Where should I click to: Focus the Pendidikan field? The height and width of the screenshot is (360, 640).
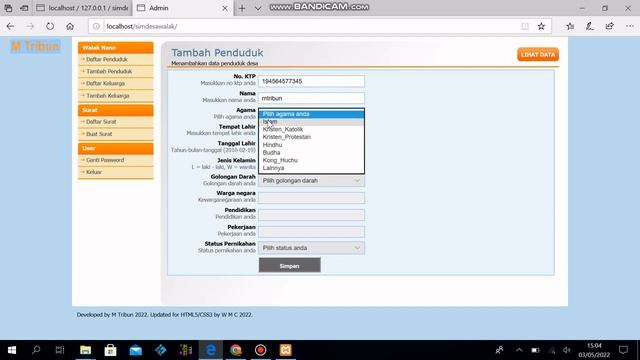[311, 215]
